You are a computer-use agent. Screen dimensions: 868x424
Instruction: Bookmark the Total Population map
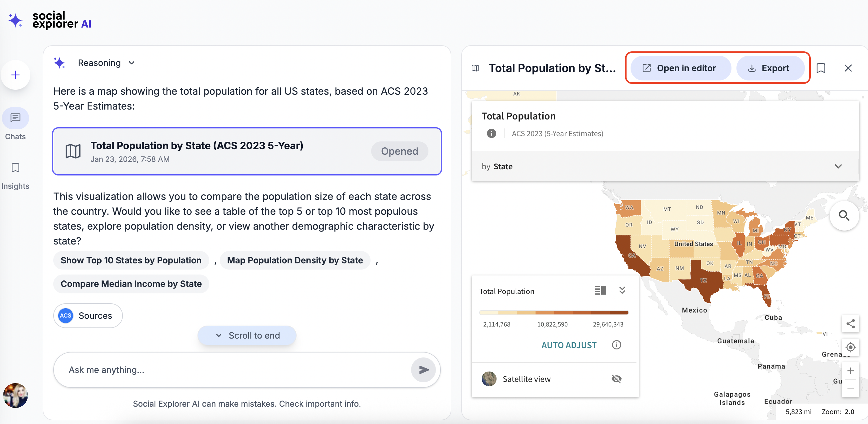pyautogui.click(x=821, y=68)
